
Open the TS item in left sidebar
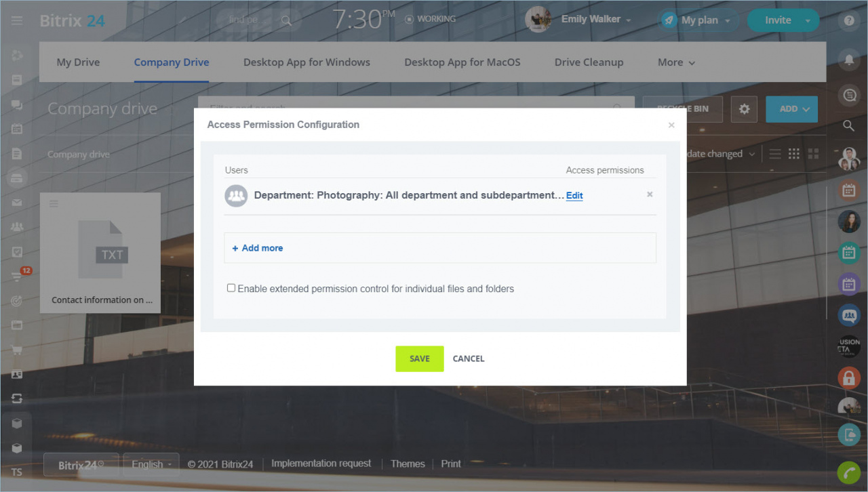click(x=17, y=472)
